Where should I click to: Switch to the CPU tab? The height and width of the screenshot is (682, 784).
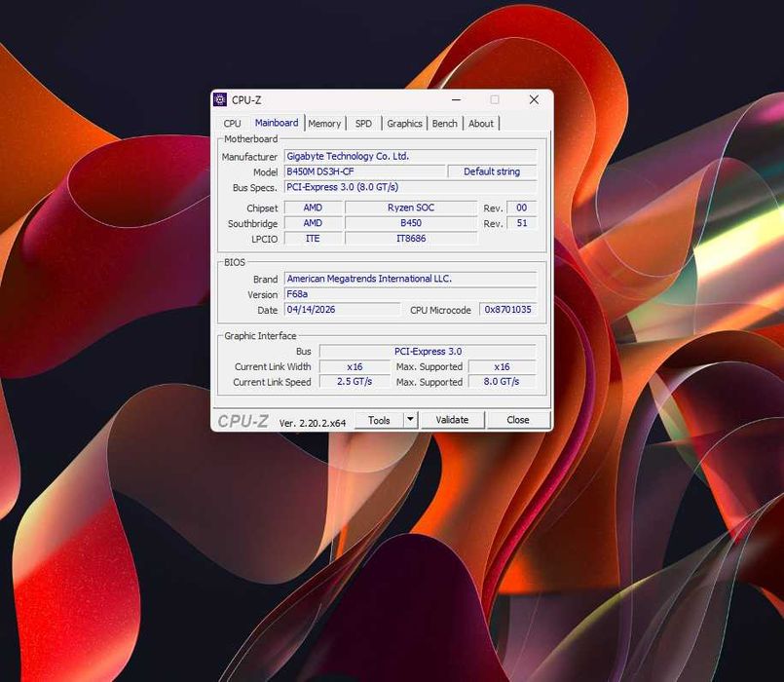pos(232,123)
